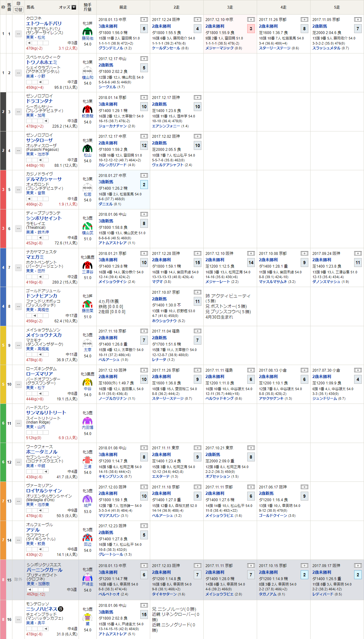Click the blinker B icon beside ニシノハピネス
The image size is (364, 639).
coord(61,609)
